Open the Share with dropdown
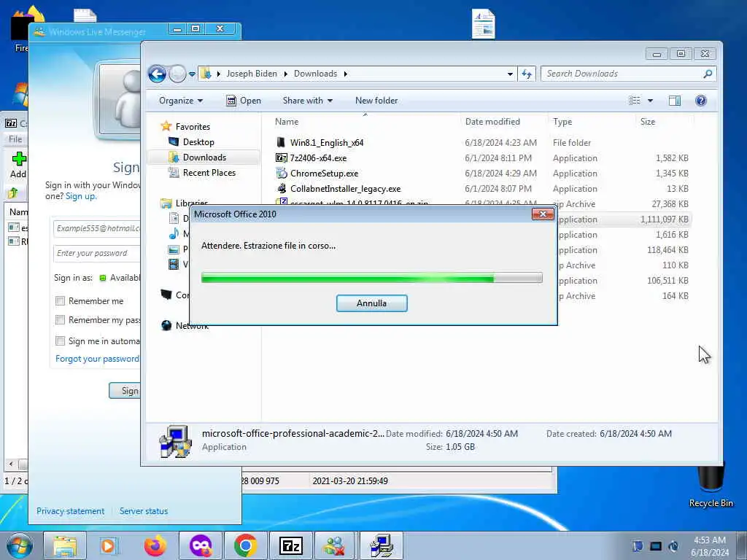Screen dimensions: 747x560 pyautogui.click(x=307, y=101)
